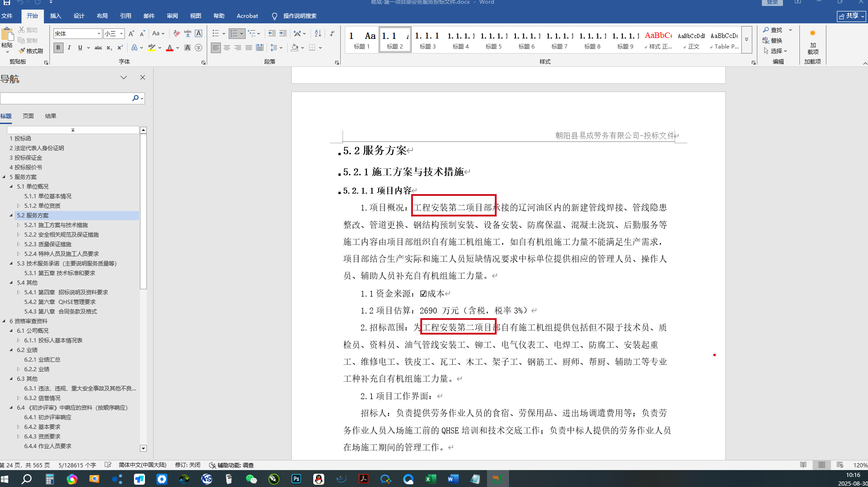Apply character border icon

(198, 33)
